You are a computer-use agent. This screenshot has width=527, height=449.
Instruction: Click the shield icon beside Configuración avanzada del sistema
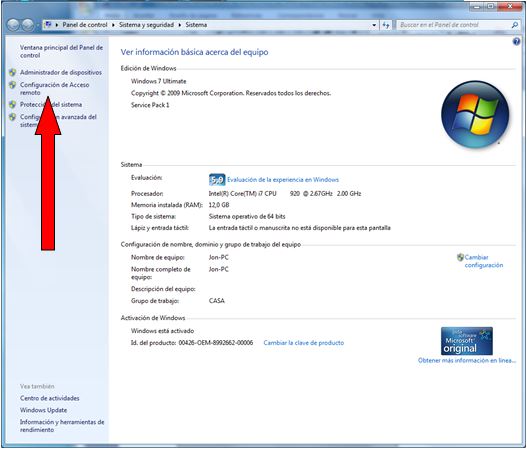coord(12,117)
